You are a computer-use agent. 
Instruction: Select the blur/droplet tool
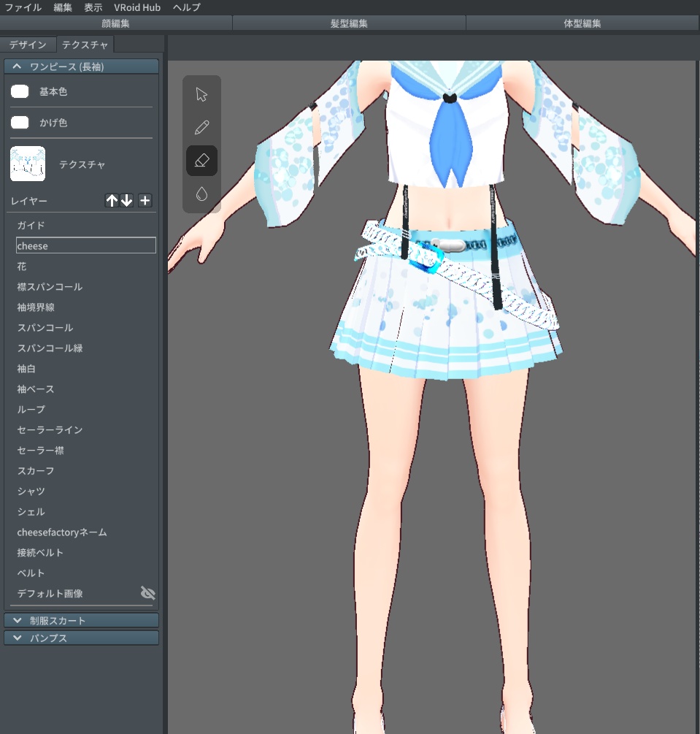point(201,194)
